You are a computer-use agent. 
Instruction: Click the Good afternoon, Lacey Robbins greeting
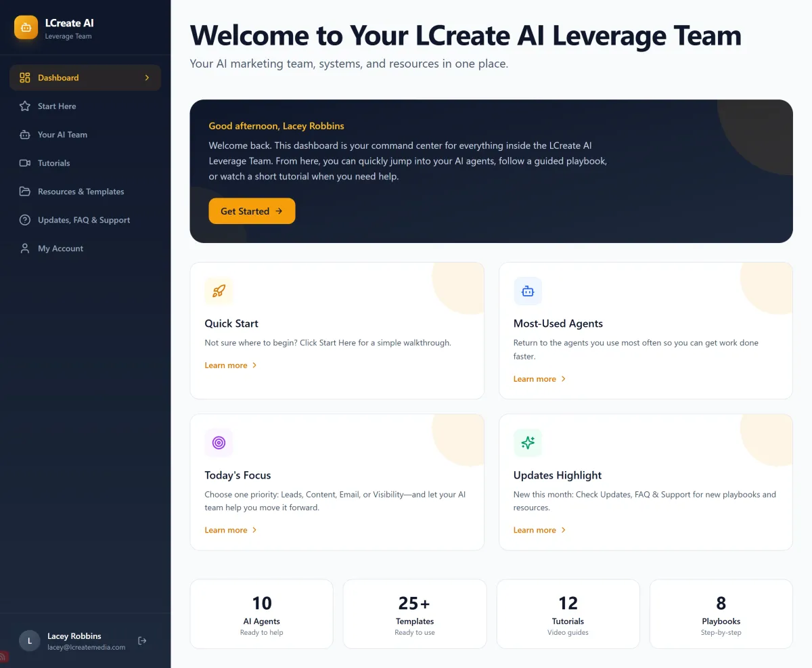coord(276,126)
